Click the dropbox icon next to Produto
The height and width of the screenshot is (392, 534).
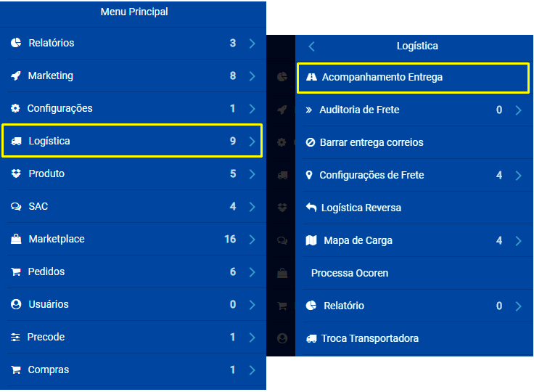point(16,173)
